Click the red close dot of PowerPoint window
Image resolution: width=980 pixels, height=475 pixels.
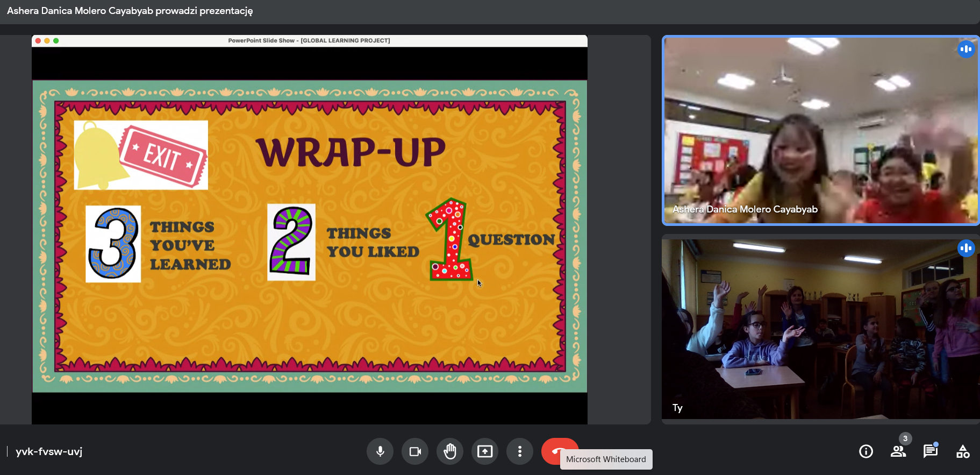(x=38, y=41)
